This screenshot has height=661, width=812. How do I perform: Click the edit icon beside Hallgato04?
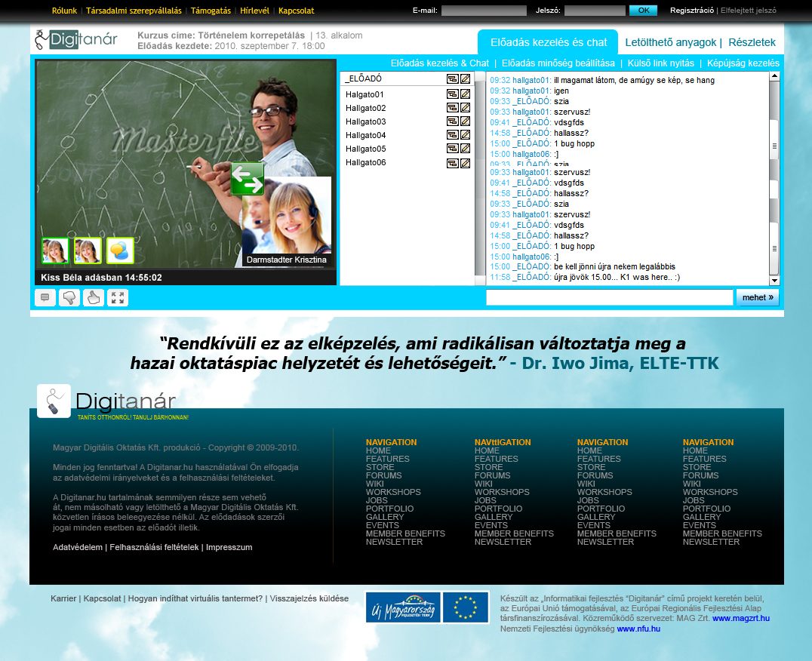[x=464, y=134]
